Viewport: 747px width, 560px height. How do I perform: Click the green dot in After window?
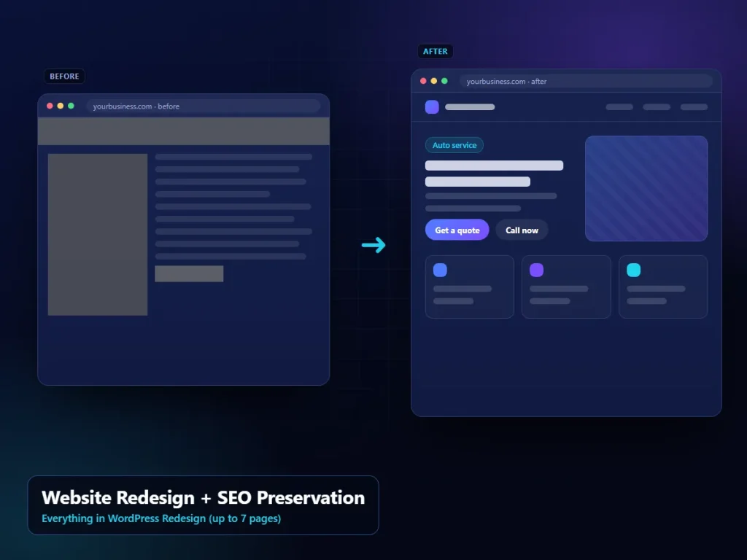[444, 81]
